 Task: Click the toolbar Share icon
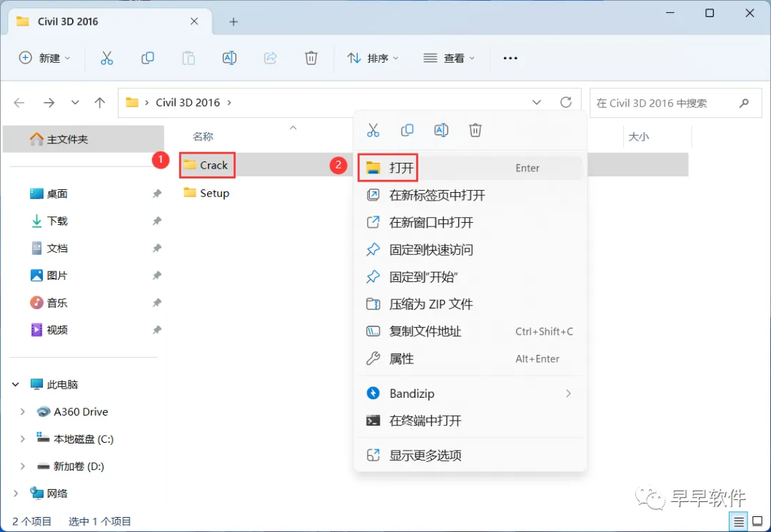click(x=271, y=58)
